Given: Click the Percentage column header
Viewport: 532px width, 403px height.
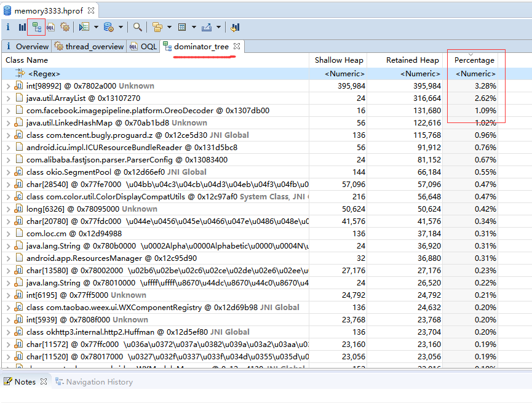Looking at the screenshot, I should [474, 60].
